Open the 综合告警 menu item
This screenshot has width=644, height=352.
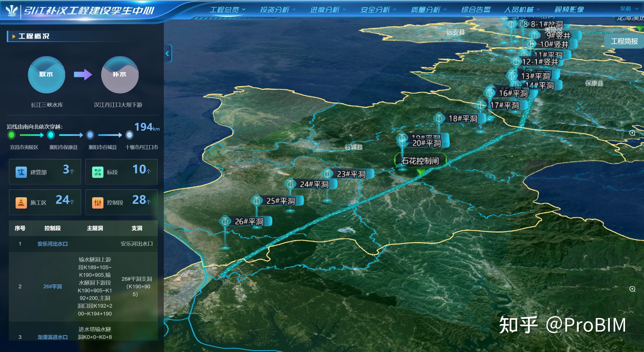click(x=476, y=10)
